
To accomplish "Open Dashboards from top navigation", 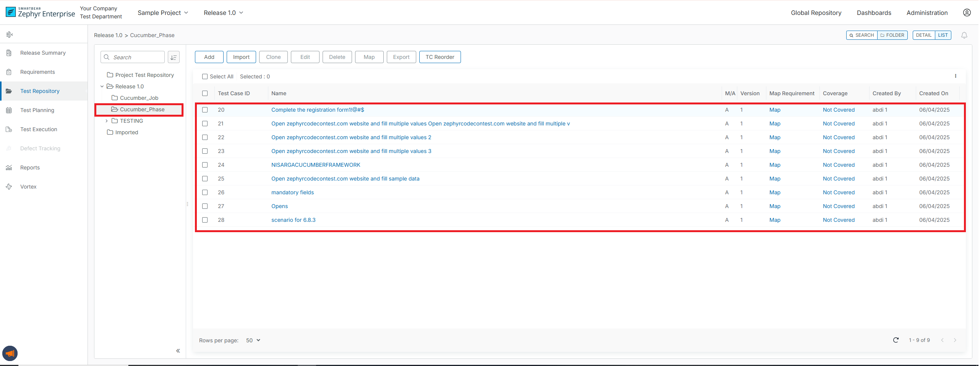I will coord(874,13).
